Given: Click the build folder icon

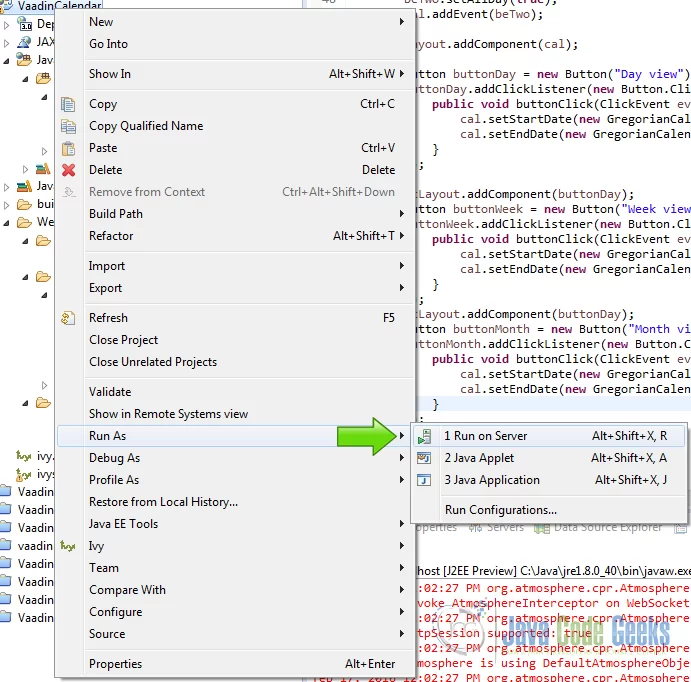Looking at the screenshot, I should tap(24, 204).
